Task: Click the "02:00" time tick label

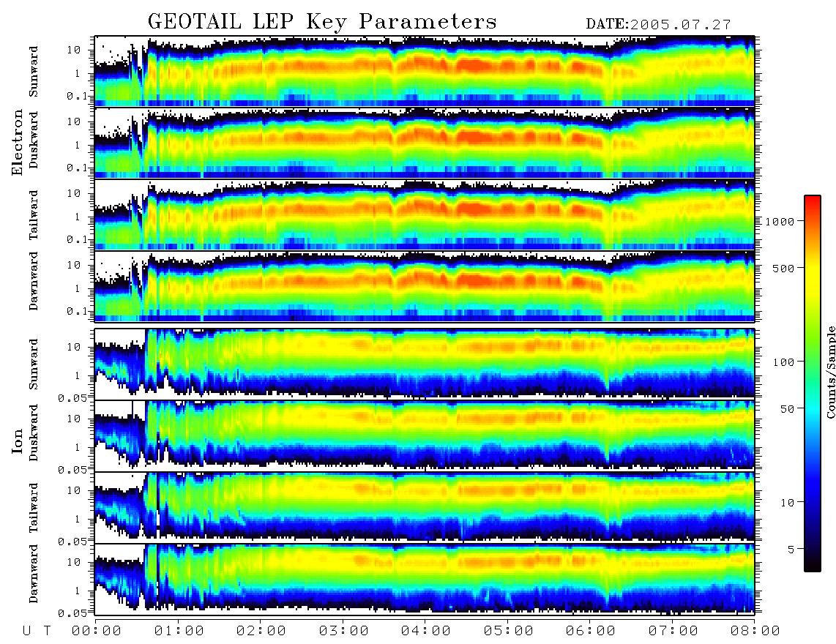Action: (261, 631)
